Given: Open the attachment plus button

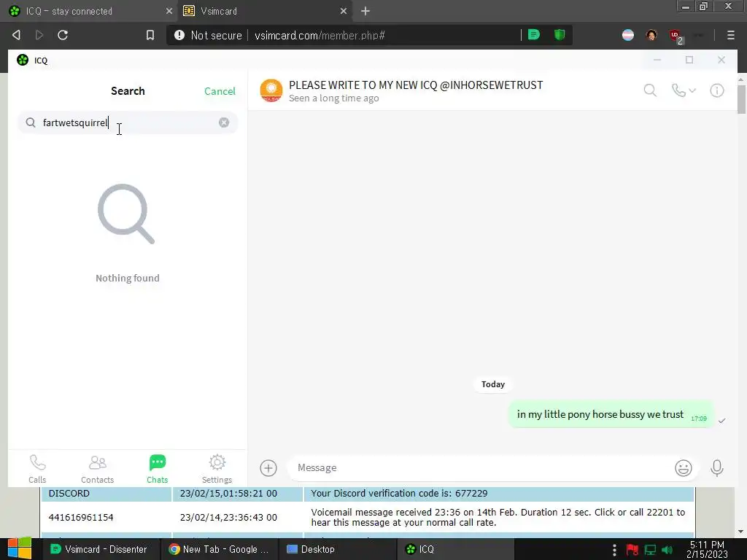Looking at the screenshot, I should coord(268,467).
